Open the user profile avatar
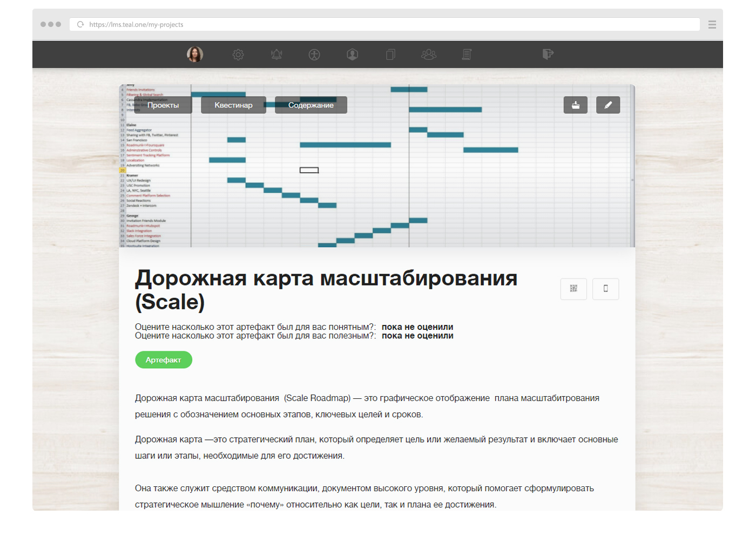This screenshot has height=543, width=756. click(x=195, y=54)
